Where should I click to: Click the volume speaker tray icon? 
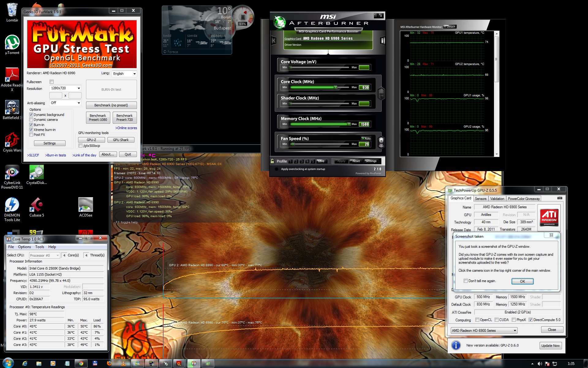pyautogui.click(x=540, y=364)
